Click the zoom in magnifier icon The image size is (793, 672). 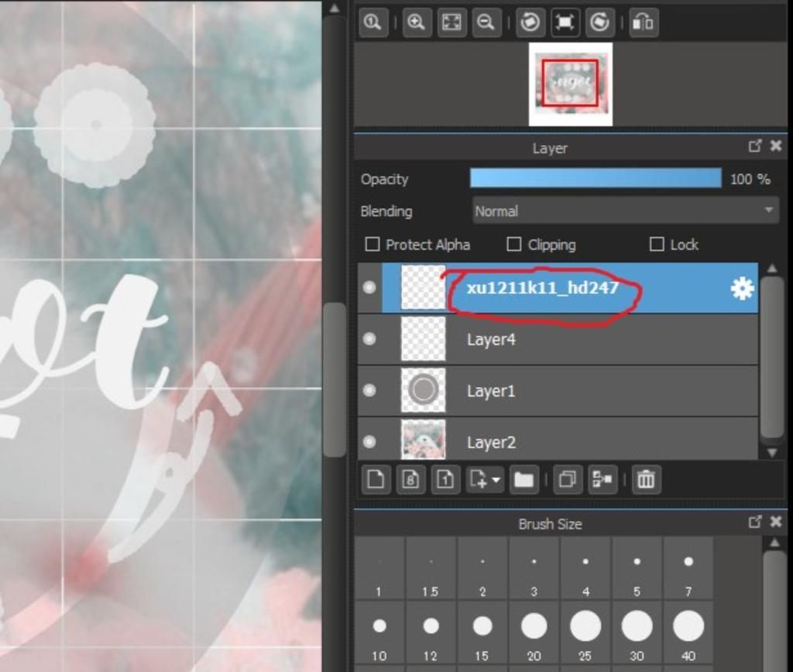coord(417,22)
